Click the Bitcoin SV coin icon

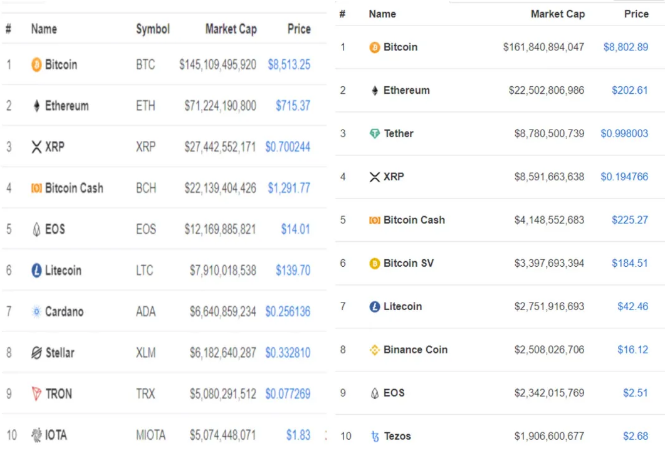point(375,264)
